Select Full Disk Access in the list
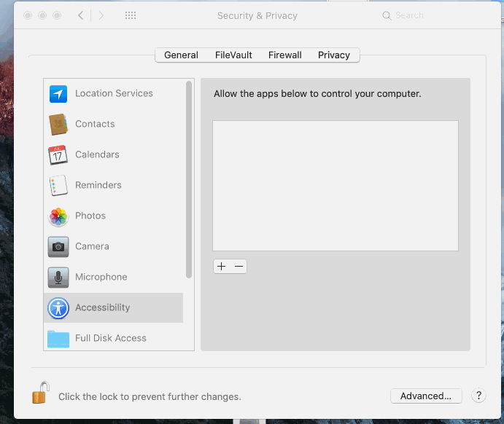This screenshot has height=424, width=504. [114, 338]
